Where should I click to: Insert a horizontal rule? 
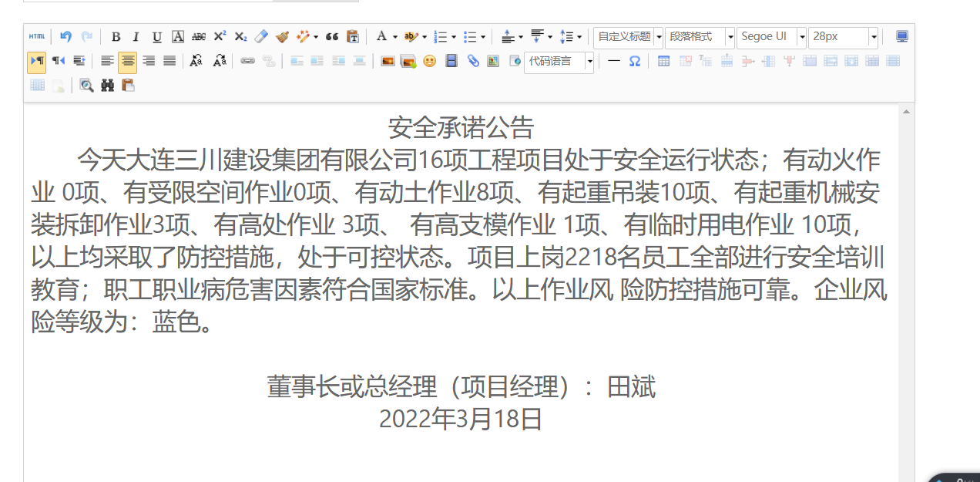click(614, 60)
